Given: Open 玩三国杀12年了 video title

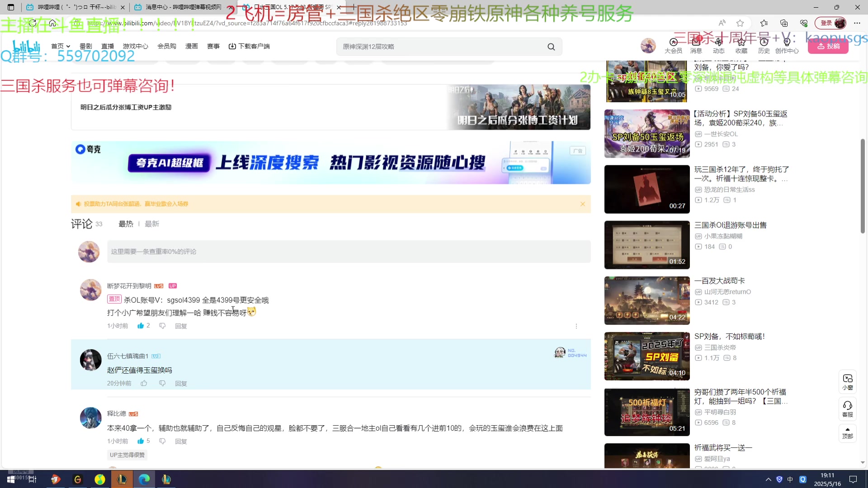Looking at the screenshot, I should pyautogui.click(x=741, y=174).
